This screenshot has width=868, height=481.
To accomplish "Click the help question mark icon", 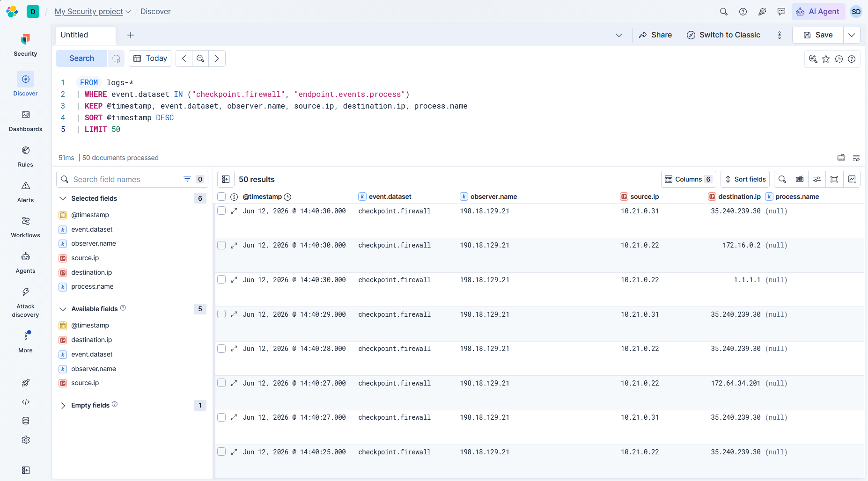I will [743, 12].
